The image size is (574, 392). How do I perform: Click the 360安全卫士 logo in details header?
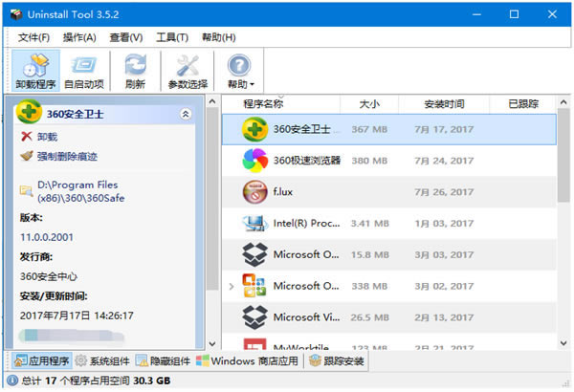(29, 111)
